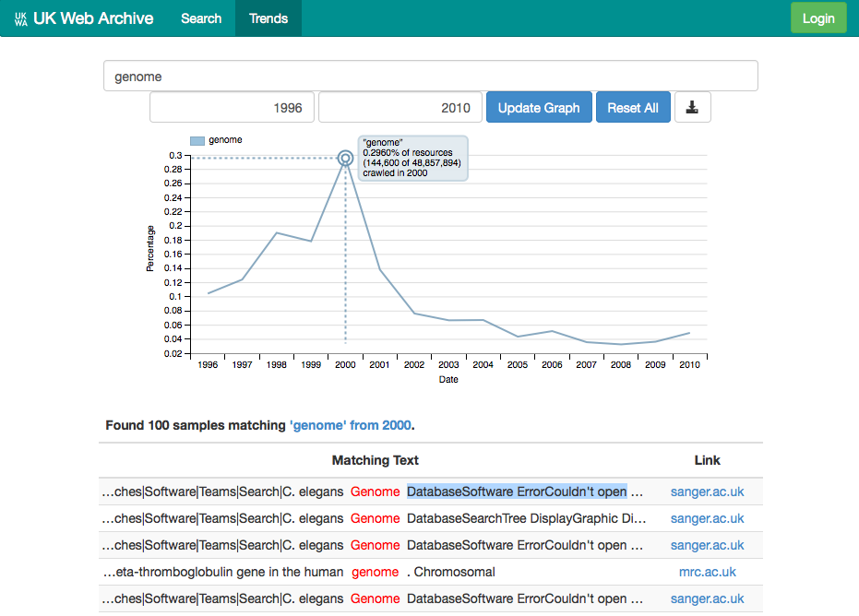Viewport: 859px width, 616px height.
Task: Click the Update Graph button
Action: click(539, 107)
